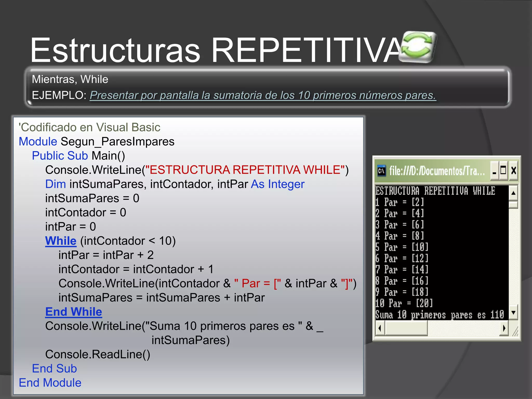Click the string "ESTRUCTURA REPETITIVA WHILE" in code
Screen dimensions: 532x399
point(245,170)
